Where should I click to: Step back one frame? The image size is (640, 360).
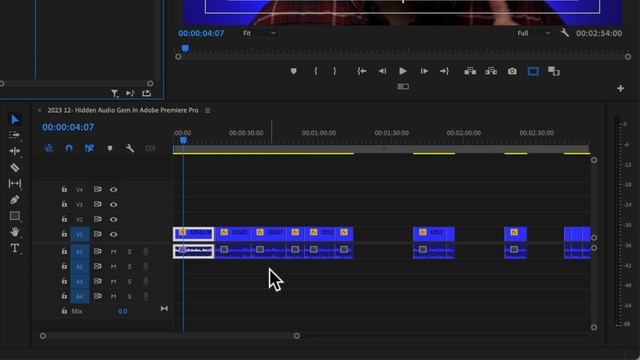click(x=382, y=71)
